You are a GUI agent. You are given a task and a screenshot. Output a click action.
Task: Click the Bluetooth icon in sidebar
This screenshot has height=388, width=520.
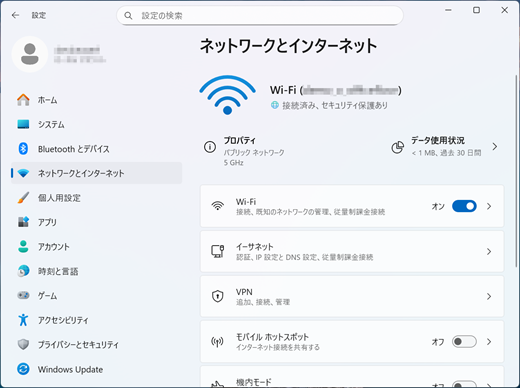[x=23, y=149]
